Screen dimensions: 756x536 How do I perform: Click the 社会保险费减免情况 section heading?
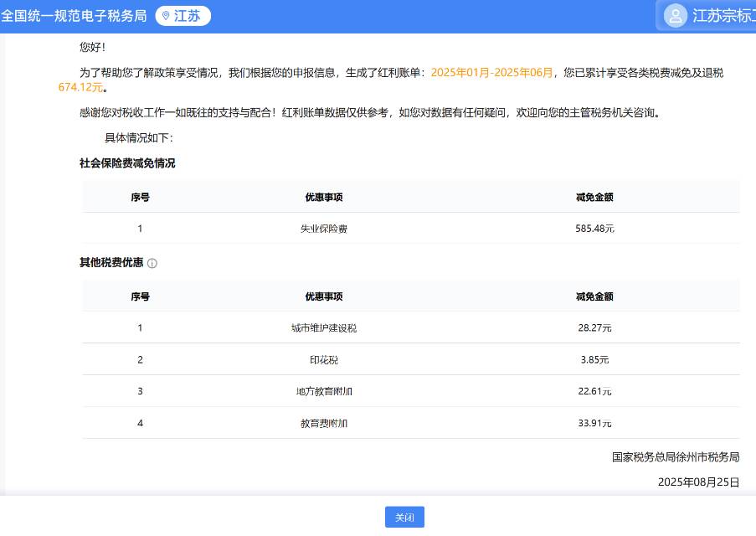(x=127, y=163)
